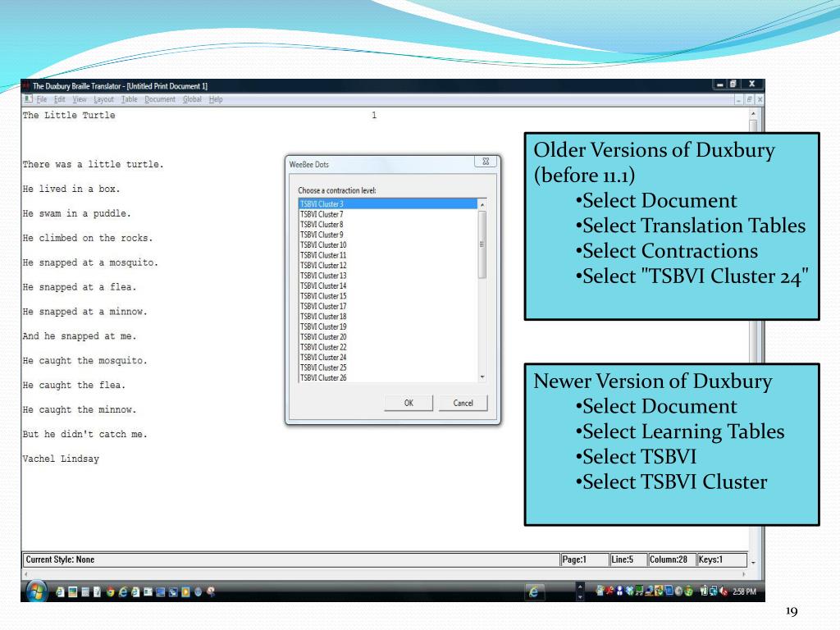This screenshot has height=630, width=840.
Task: Switch to the running Internet Explorer taskbar button
Action: click(533, 591)
